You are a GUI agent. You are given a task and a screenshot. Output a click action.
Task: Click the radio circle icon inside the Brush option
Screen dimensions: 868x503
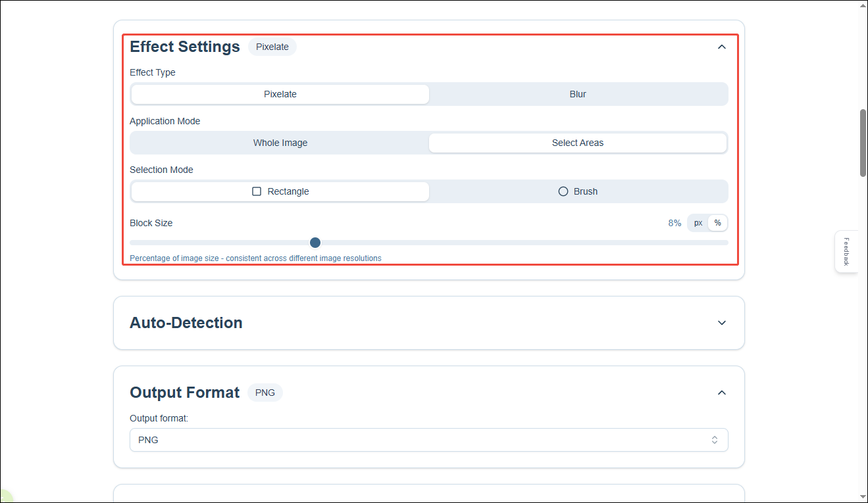[563, 191]
